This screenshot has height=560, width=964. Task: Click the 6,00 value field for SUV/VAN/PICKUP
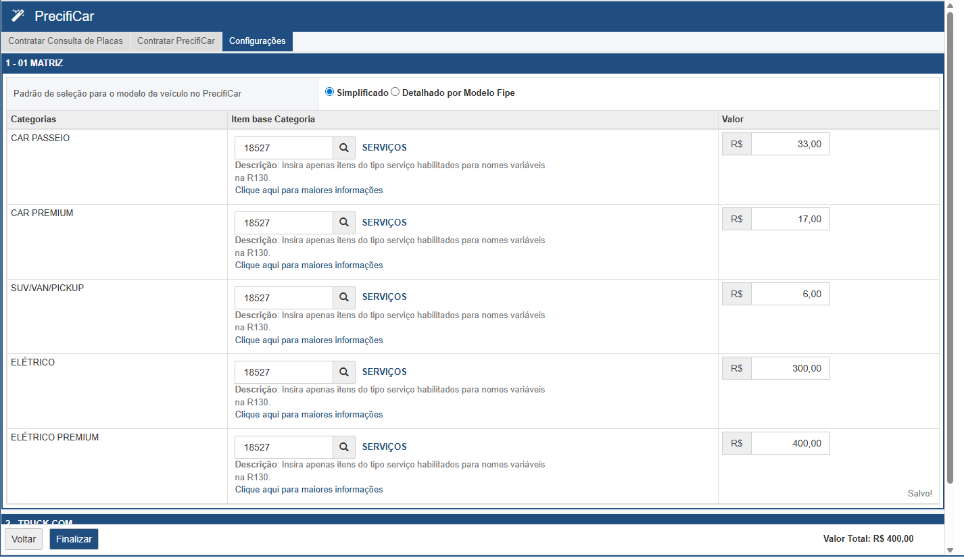(790, 294)
